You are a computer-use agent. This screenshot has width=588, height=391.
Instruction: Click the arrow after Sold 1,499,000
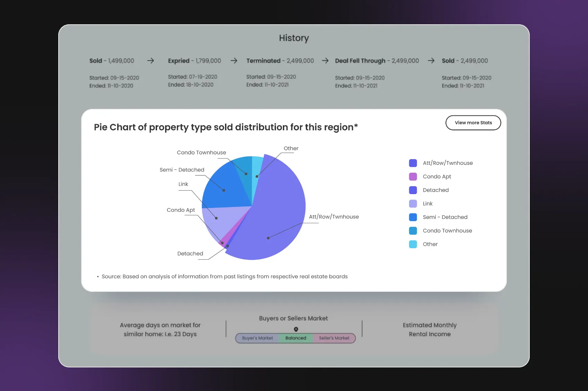(150, 61)
